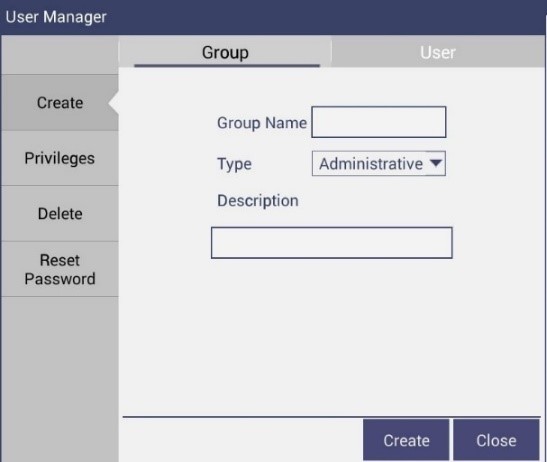The width and height of the screenshot is (547, 462).
Task: Click the blank sidebar cell above Create
Action: point(60,55)
